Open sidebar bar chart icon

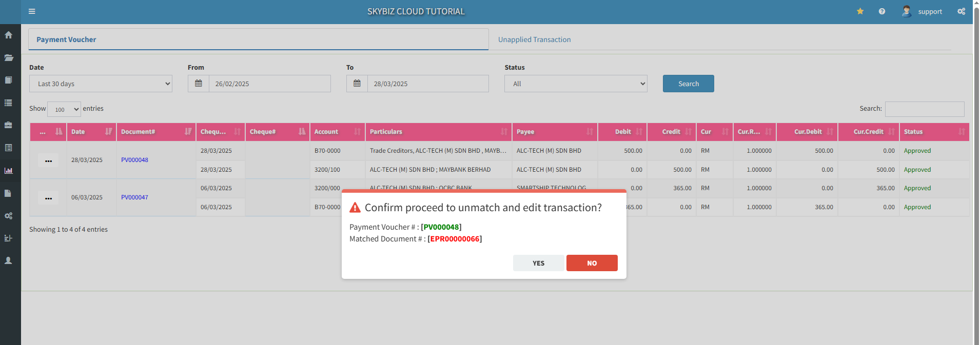pos(9,171)
